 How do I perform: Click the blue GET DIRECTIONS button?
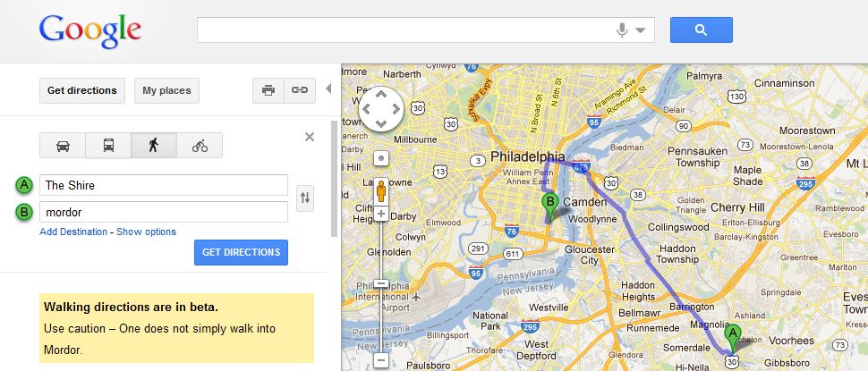241,252
